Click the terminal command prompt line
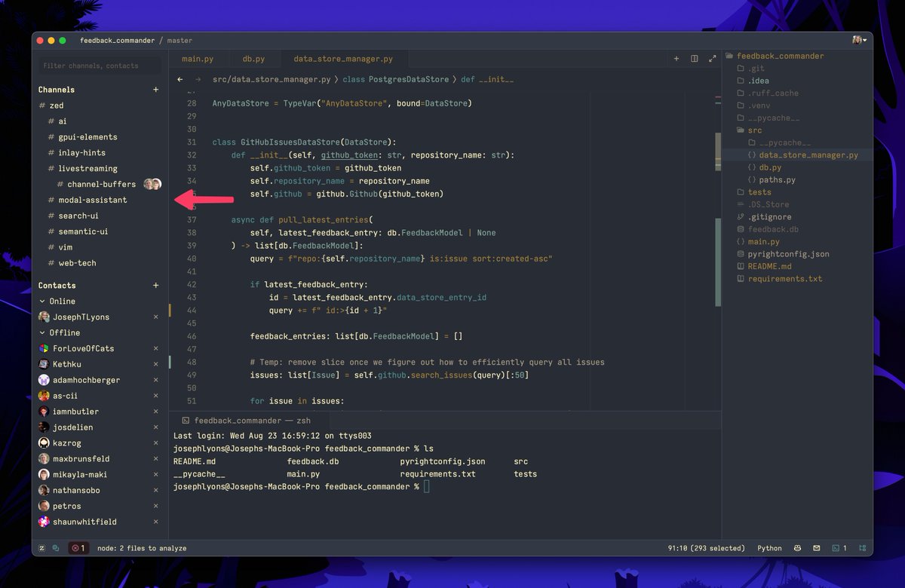The height and width of the screenshot is (588, 905). tap(302, 487)
